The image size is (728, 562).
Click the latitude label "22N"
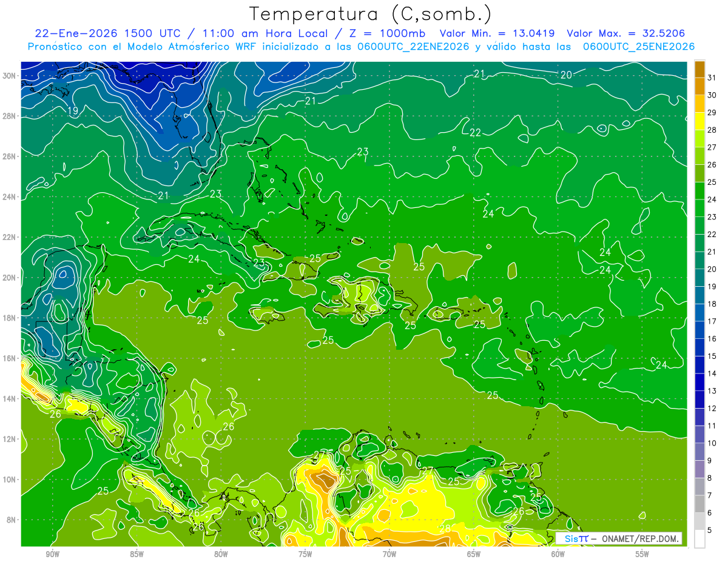(x=9, y=237)
